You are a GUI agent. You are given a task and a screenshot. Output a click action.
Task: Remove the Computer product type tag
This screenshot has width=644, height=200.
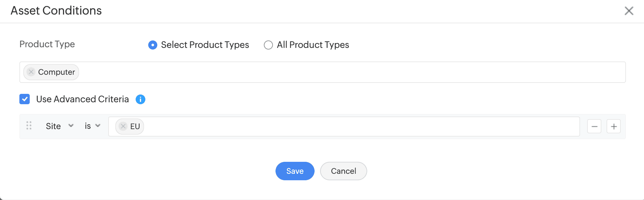click(x=31, y=72)
